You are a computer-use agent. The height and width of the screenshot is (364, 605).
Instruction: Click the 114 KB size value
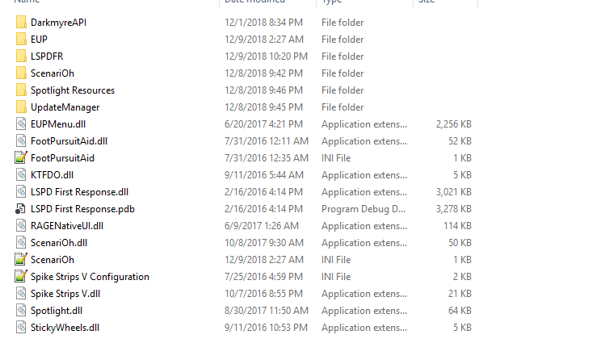[458, 226]
